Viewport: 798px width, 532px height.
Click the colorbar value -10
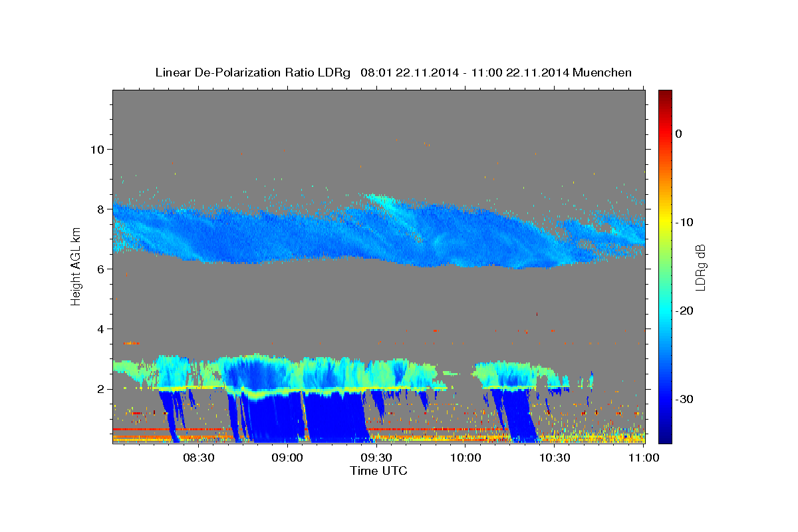(x=685, y=222)
